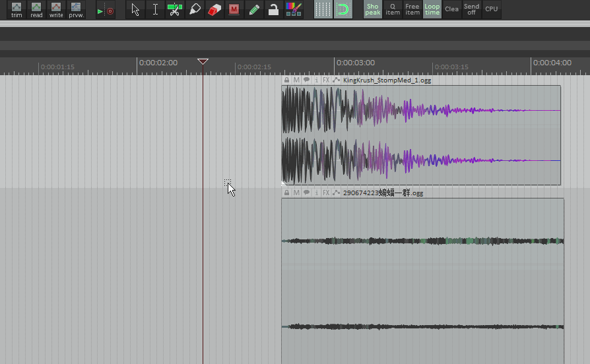Lock the 290674223 ogg item
590x364 pixels.
click(286, 193)
